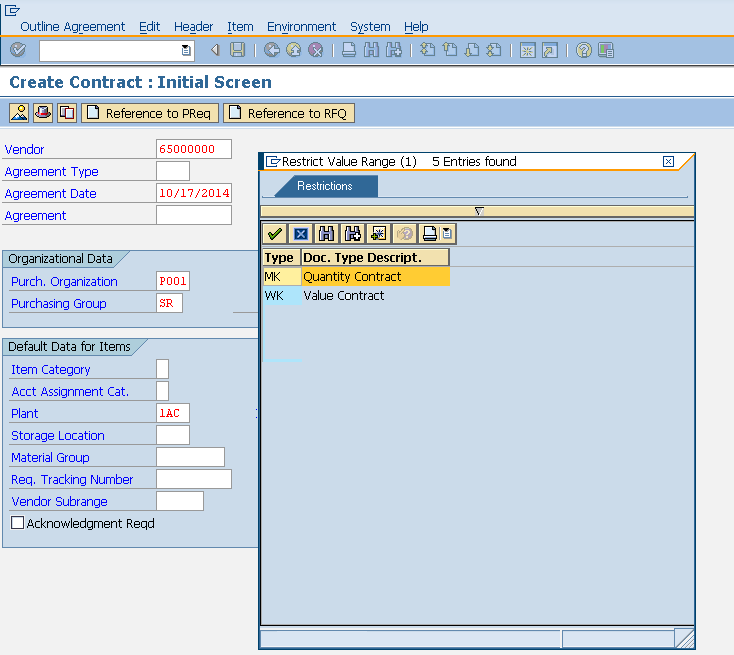Open the Edit menu
The image size is (734, 655).
(x=149, y=27)
